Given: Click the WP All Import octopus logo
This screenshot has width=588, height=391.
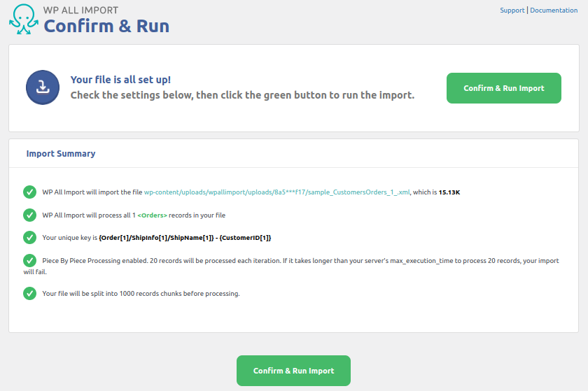Looking at the screenshot, I should coord(24,19).
